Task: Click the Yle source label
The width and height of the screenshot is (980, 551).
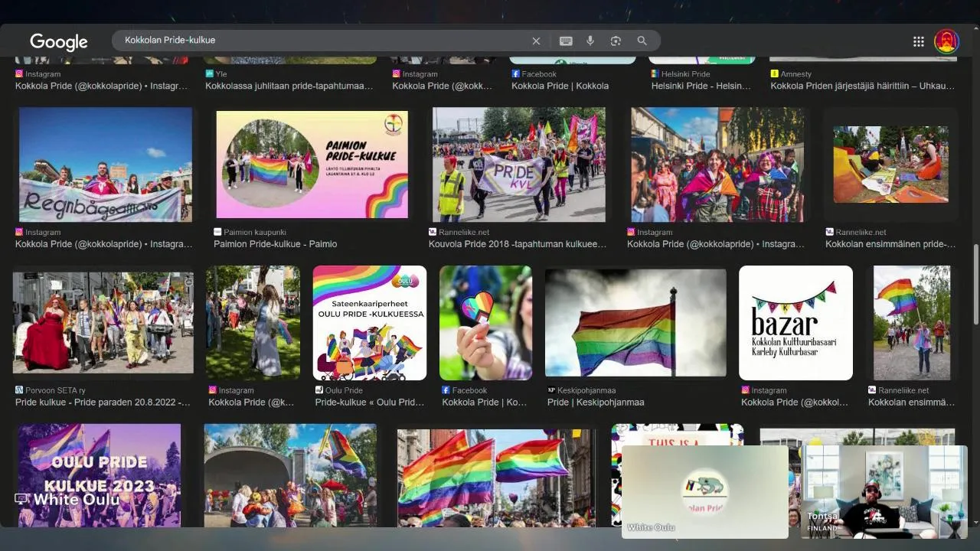Action: (x=221, y=74)
